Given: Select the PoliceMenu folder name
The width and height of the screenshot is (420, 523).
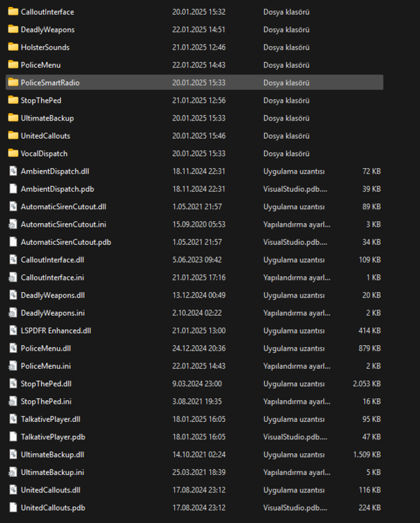Looking at the screenshot, I should pos(40,65).
